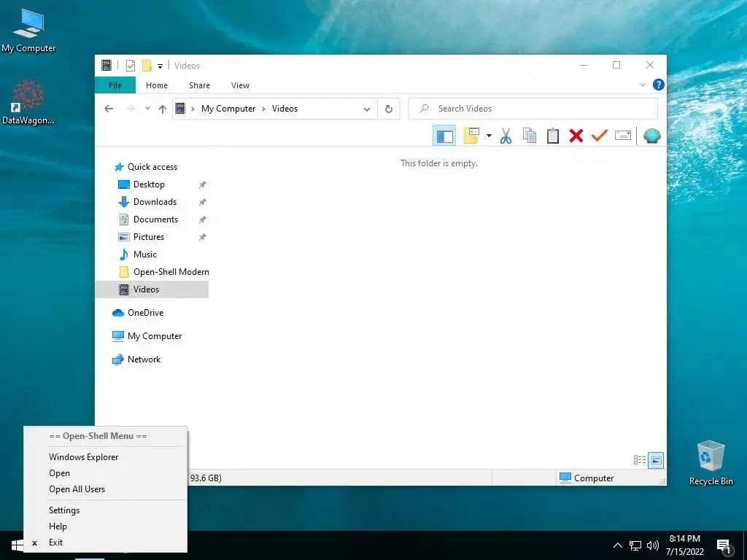Image resolution: width=747 pixels, height=560 pixels.
Task: Unpin Desktop using its pin icon
Action: tap(203, 184)
